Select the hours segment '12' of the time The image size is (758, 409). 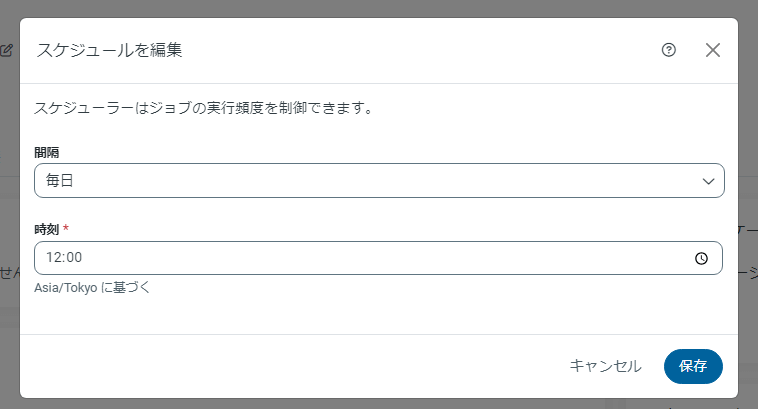[54, 258]
